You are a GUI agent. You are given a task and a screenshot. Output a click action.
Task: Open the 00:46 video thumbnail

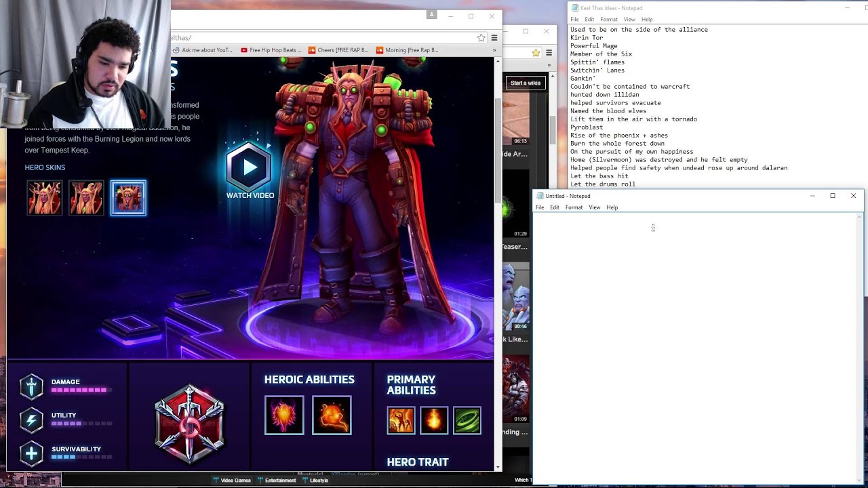point(516,296)
